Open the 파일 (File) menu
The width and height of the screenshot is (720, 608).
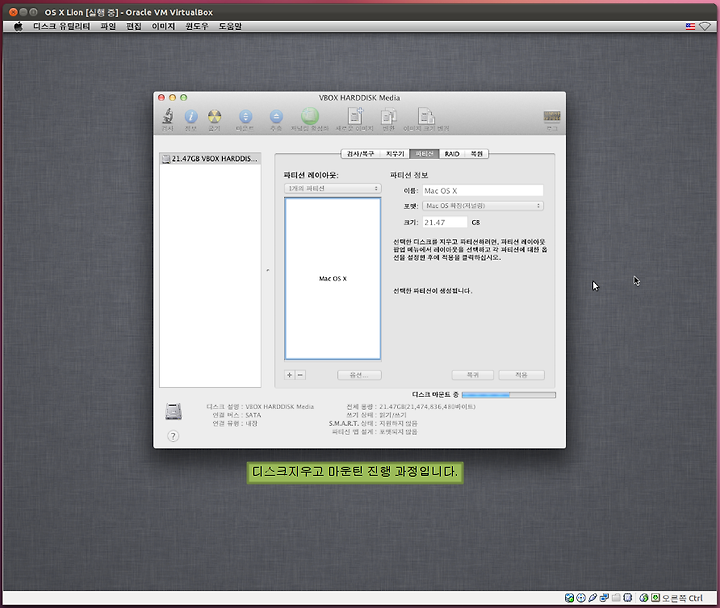(108, 26)
